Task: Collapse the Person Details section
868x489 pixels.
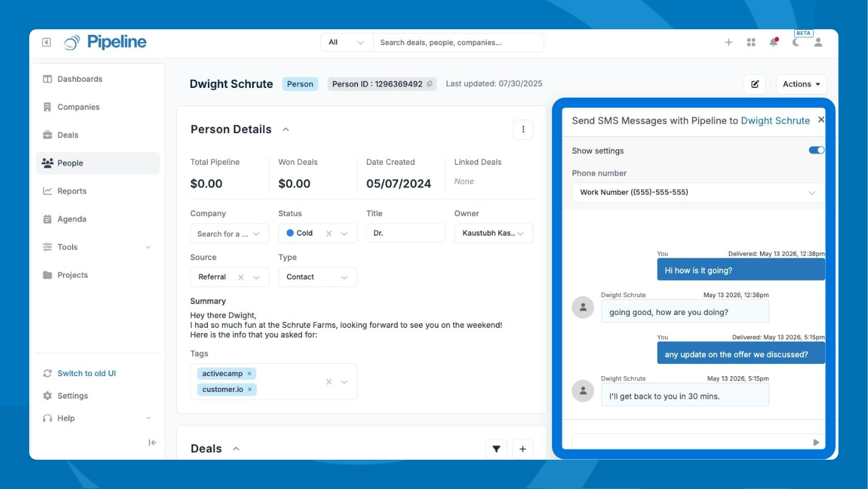Action: click(x=285, y=129)
